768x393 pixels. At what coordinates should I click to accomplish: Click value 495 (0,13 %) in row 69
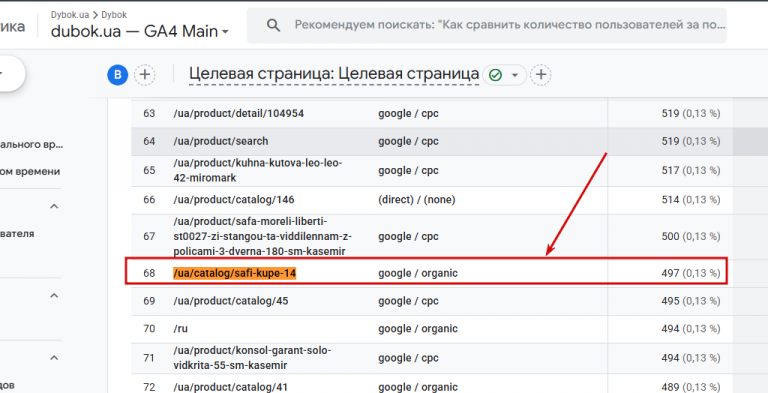(691, 301)
